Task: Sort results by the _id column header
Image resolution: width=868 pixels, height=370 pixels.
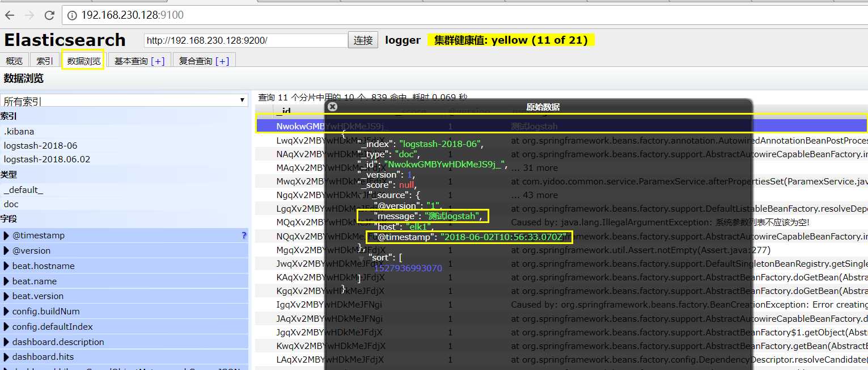Action: click(283, 111)
